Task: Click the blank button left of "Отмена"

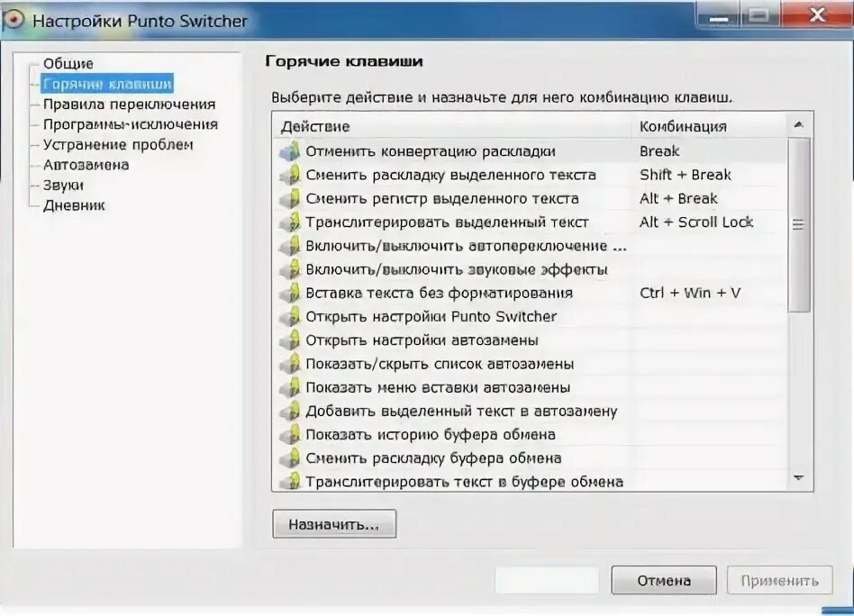Action: point(547,581)
